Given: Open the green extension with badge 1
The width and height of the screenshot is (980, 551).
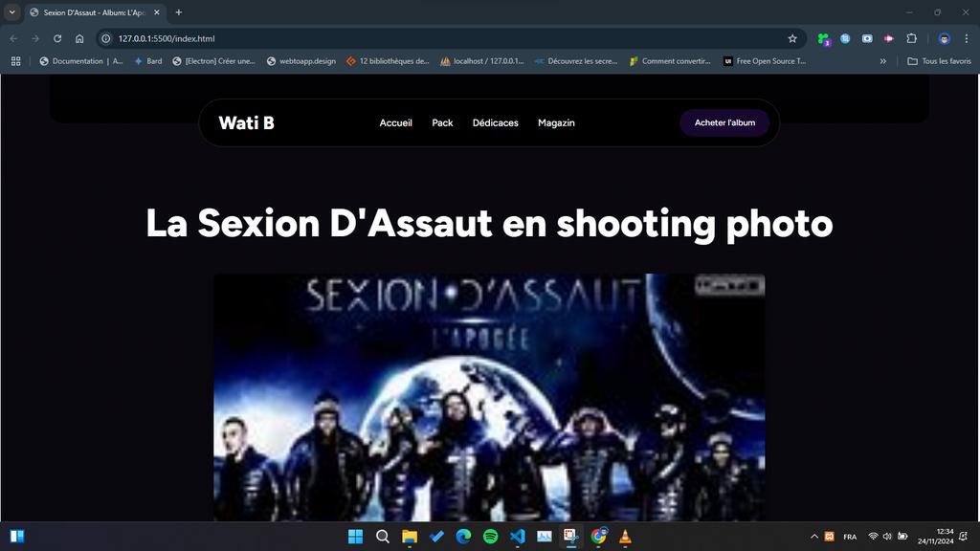Looking at the screenshot, I should point(824,39).
